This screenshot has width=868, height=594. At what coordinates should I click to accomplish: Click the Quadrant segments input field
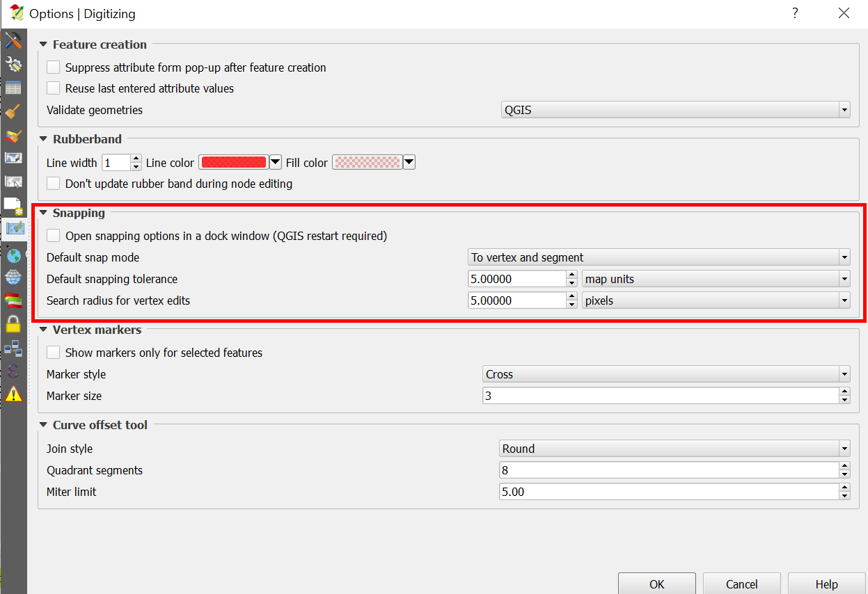(x=669, y=470)
